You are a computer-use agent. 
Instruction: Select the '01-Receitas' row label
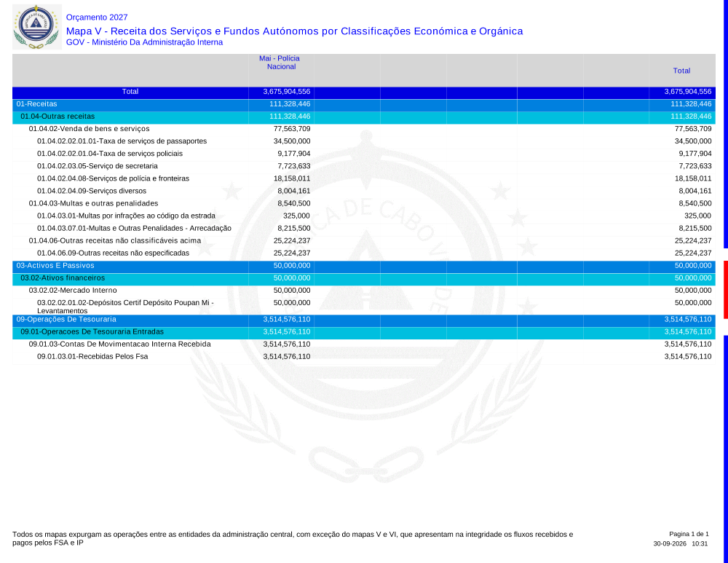pyautogui.click(x=36, y=104)
